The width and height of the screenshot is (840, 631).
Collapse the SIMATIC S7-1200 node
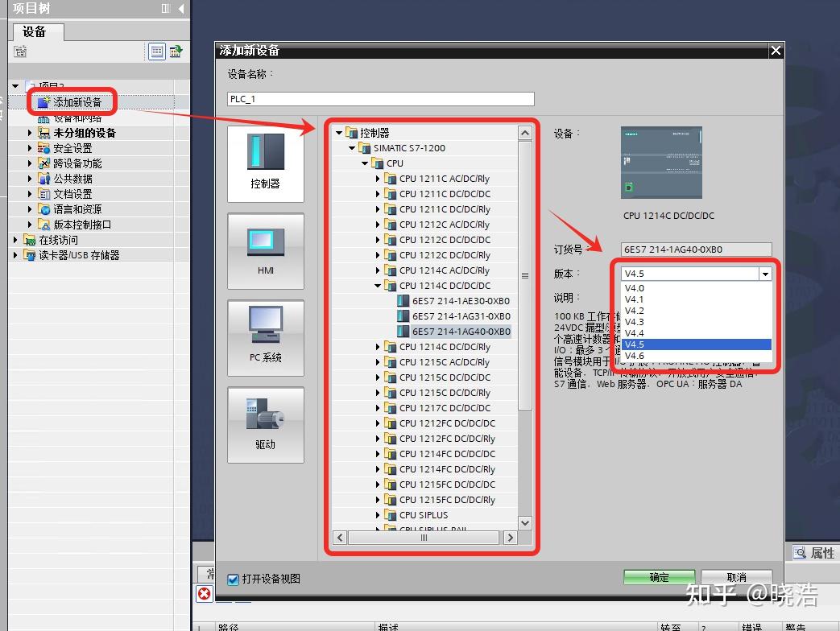[352, 148]
